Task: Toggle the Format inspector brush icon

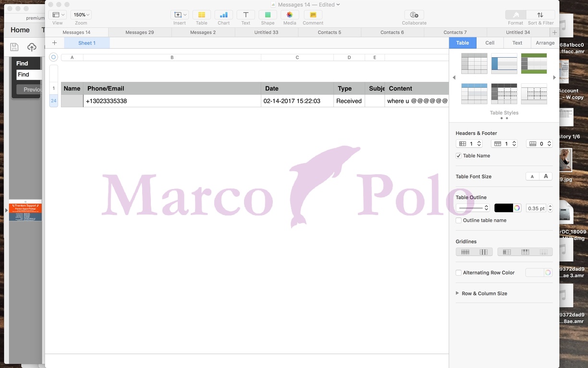Action: point(516,15)
